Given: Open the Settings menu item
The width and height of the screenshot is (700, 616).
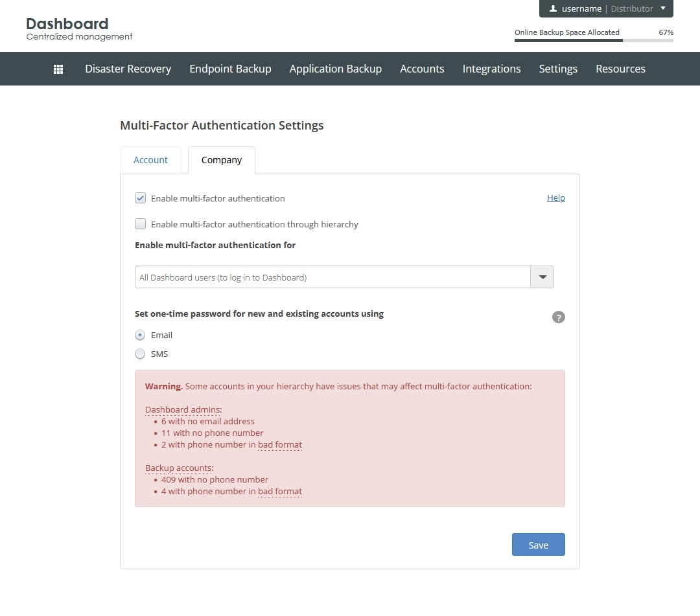Looking at the screenshot, I should click(558, 69).
